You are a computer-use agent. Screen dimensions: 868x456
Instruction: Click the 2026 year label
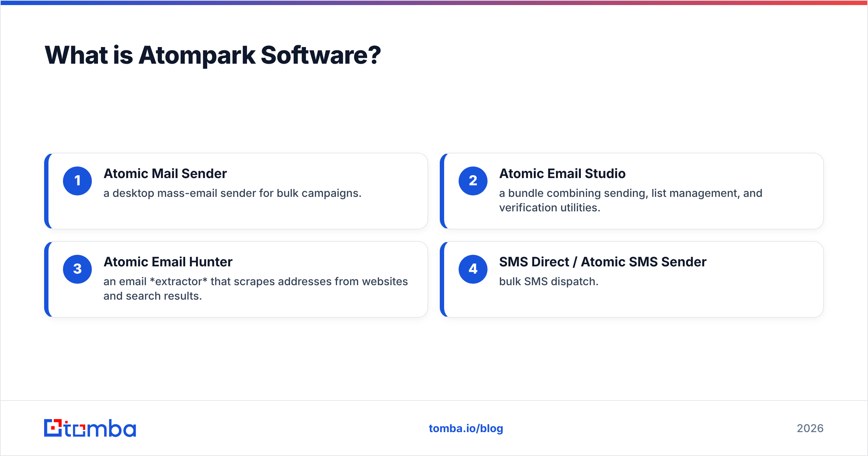810,428
